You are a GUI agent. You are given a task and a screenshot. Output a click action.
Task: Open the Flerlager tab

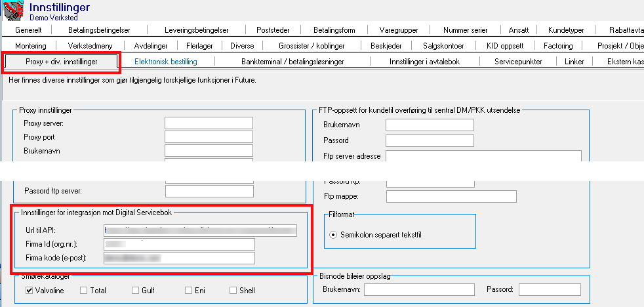click(199, 46)
